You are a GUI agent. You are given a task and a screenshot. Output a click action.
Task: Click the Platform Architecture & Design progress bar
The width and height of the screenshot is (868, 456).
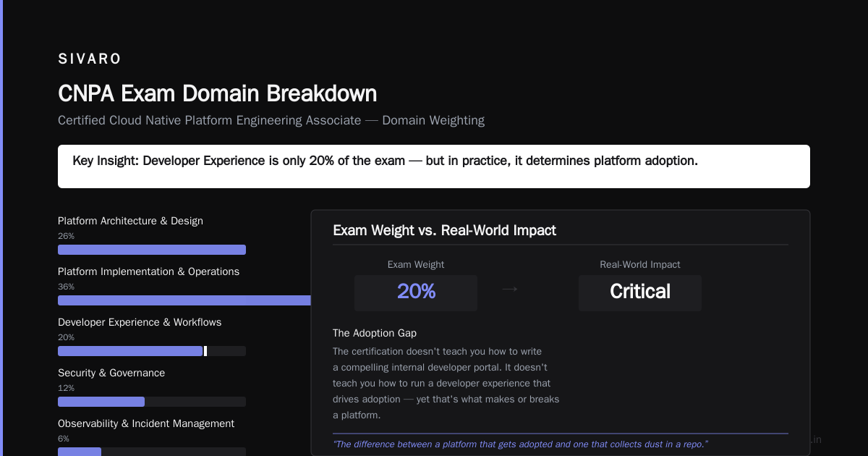click(152, 250)
